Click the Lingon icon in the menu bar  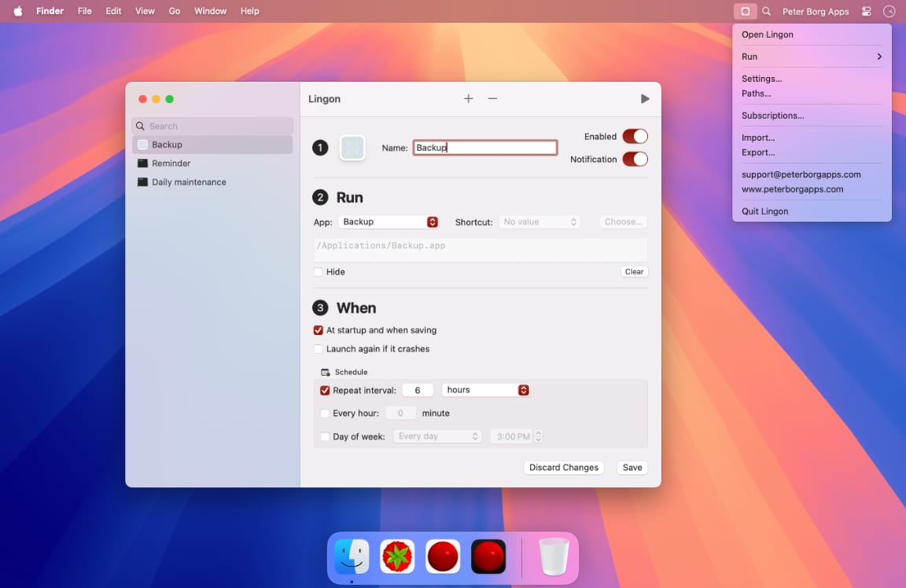tap(745, 11)
